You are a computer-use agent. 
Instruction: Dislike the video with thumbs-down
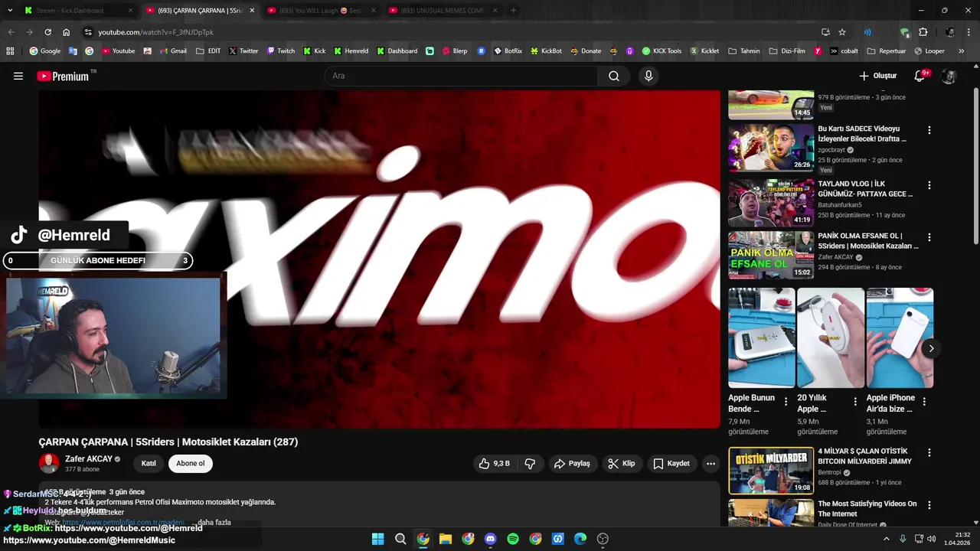[529, 463]
